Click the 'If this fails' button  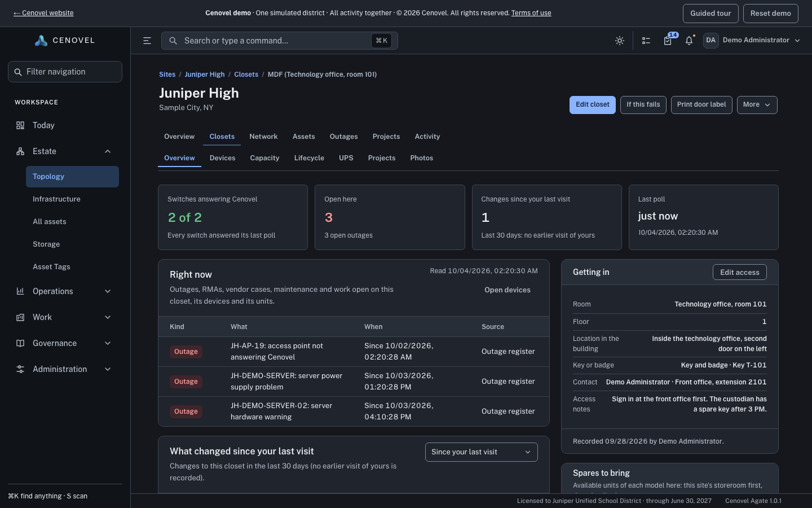(643, 105)
